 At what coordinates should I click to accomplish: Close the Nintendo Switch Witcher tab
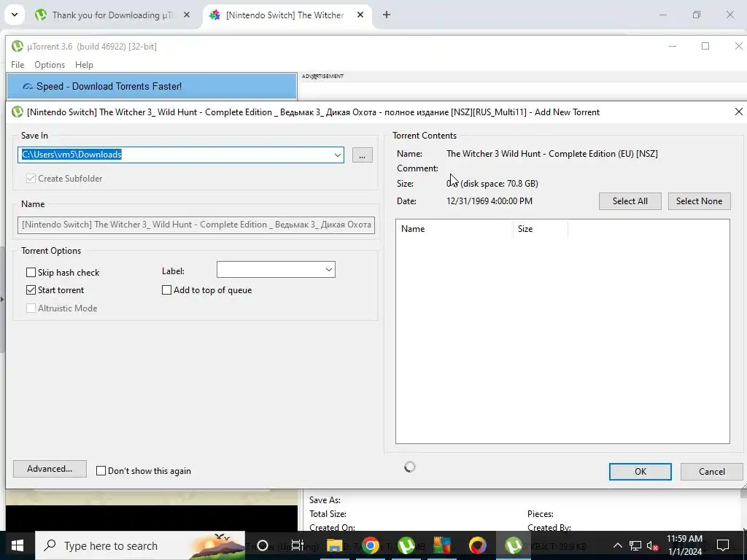pyautogui.click(x=360, y=15)
